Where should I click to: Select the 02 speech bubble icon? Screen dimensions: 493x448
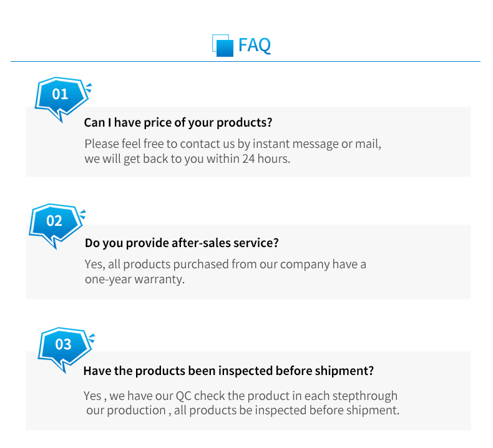pos(54,223)
